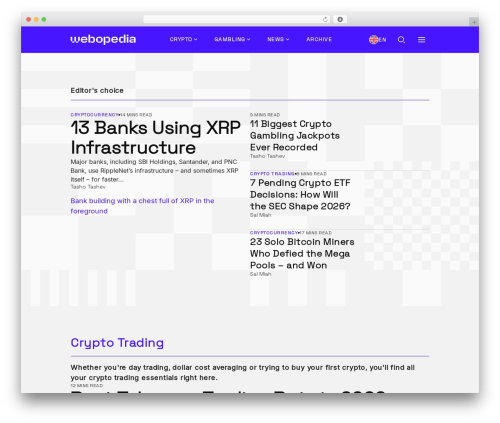Click the Crypto Trading tag above ETF article

pyautogui.click(x=272, y=174)
